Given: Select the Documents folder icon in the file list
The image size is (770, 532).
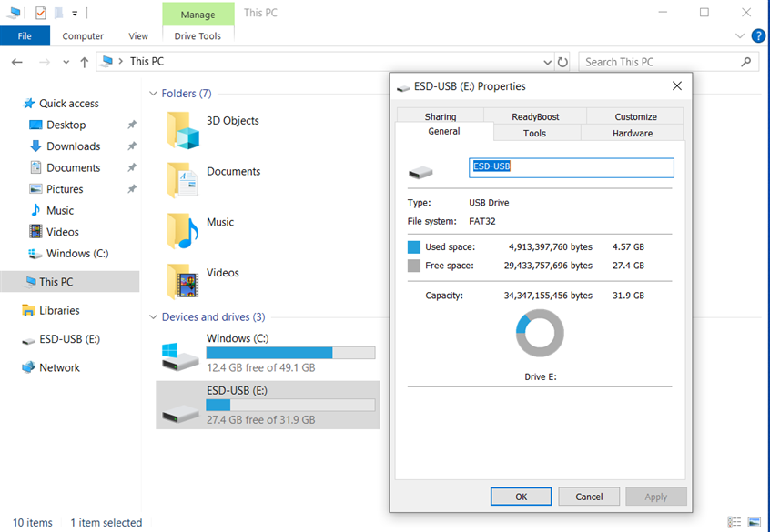Looking at the screenshot, I should (183, 180).
